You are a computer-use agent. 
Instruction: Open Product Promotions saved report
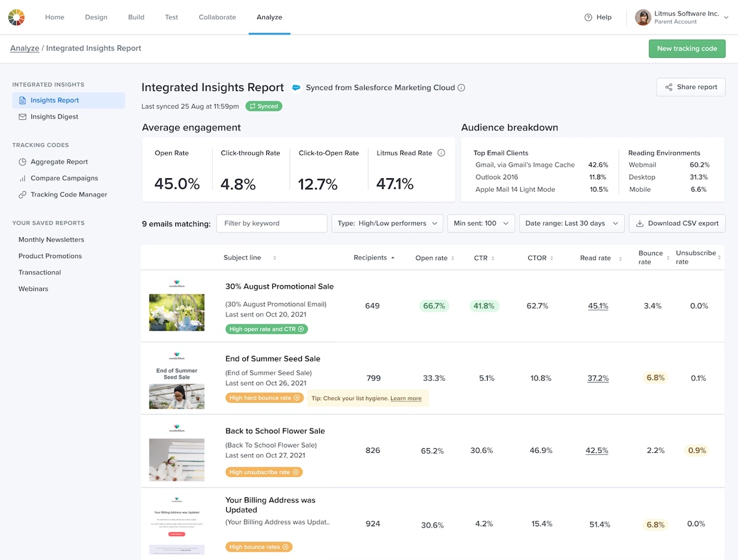(x=50, y=256)
